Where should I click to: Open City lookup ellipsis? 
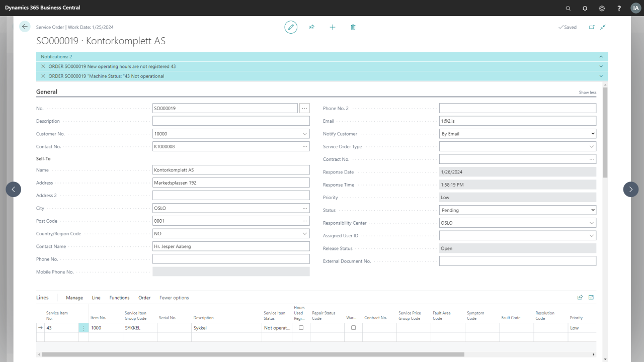[304, 208]
